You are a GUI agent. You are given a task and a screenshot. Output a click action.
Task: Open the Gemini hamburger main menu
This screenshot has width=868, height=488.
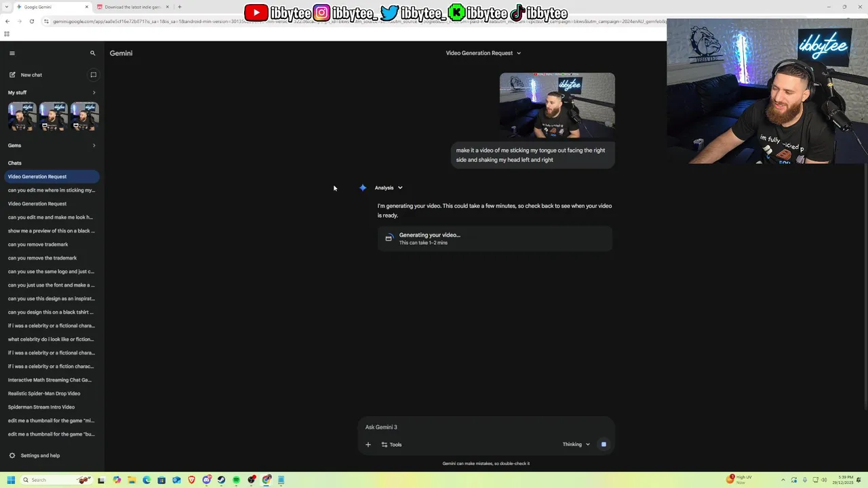coord(12,53)
